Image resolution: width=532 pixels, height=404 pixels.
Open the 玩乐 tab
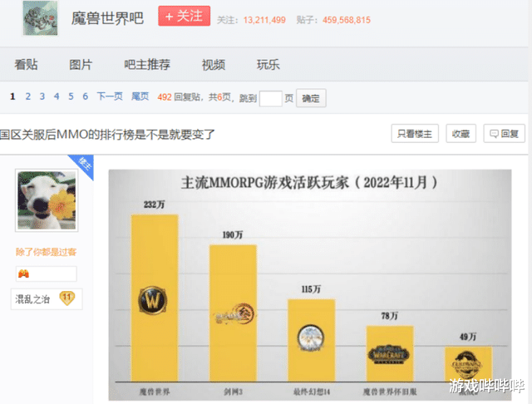click(268, 65)
